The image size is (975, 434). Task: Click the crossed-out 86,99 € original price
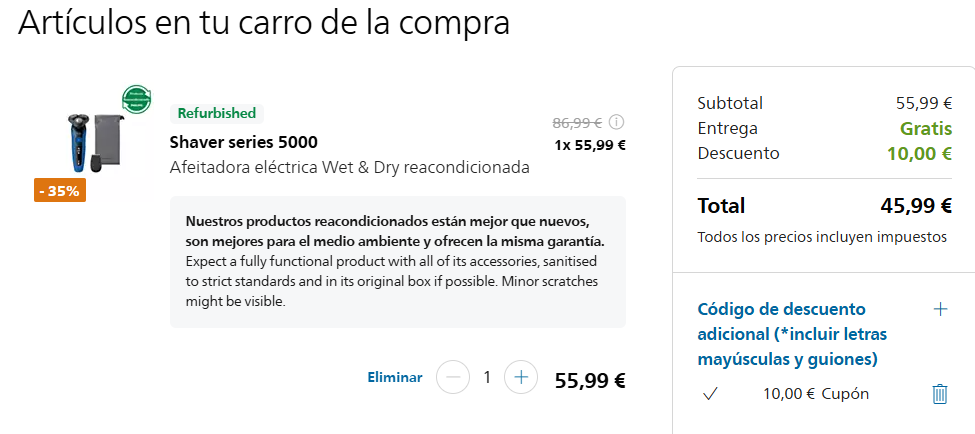(x=577, y=122)
